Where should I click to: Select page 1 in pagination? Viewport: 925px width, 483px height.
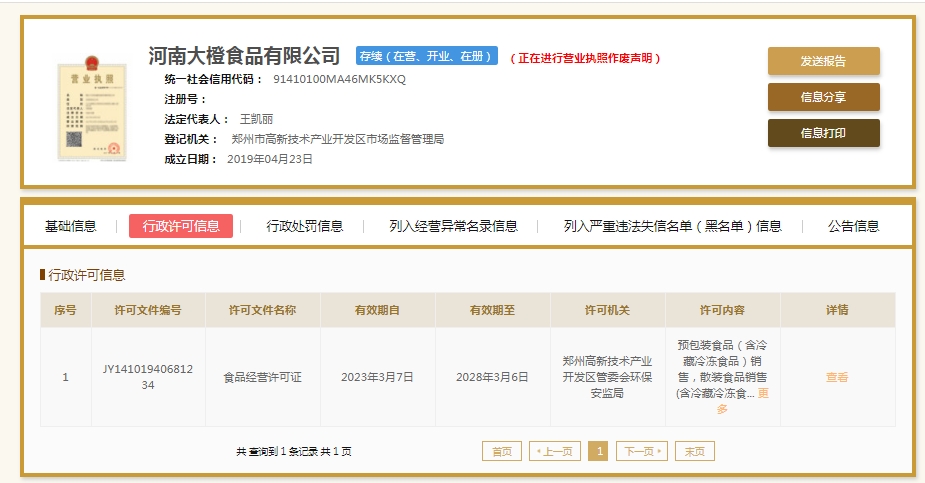(599, 451)
